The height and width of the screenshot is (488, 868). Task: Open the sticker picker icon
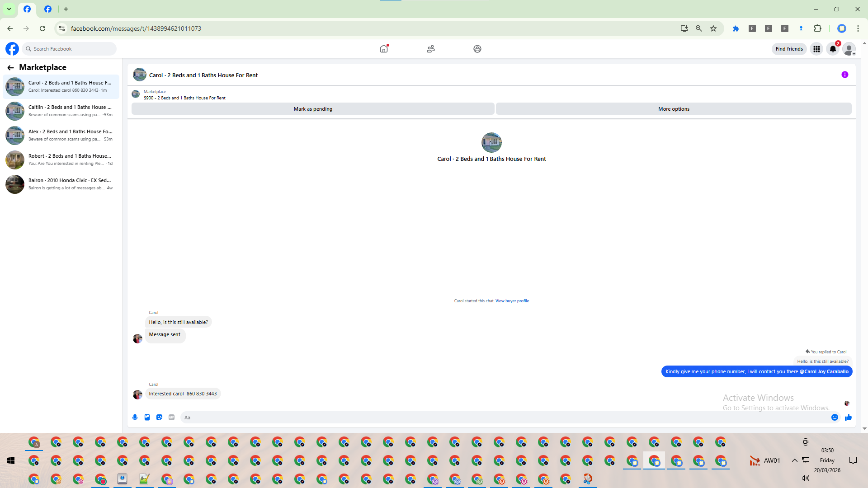coord(159,418)
